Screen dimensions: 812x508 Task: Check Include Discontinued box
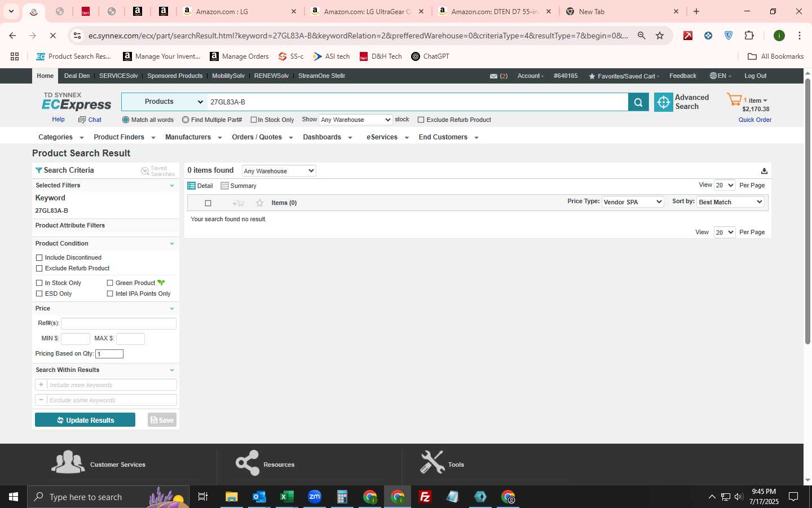pyautogui.click(x=39, y=257)
